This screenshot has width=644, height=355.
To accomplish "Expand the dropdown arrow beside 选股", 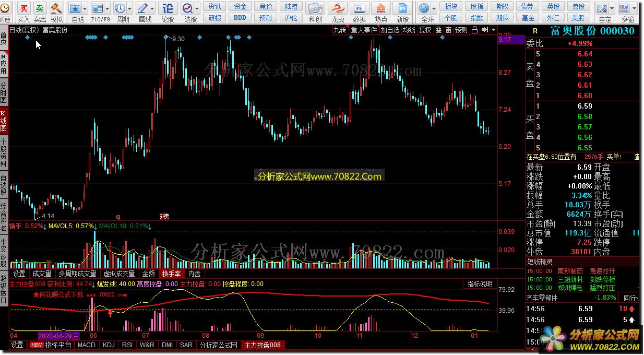I will pyautogui.click(x=198, y=9).
